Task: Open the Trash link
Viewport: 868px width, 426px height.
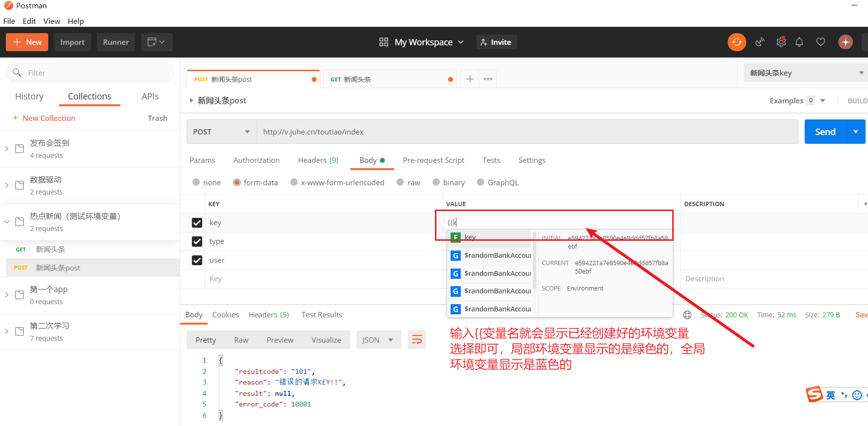Action: [157, 118]
